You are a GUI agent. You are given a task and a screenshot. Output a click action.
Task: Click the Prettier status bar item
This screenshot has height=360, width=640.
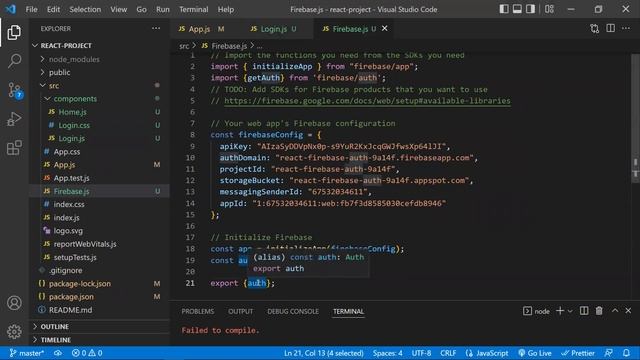point(578,353)
